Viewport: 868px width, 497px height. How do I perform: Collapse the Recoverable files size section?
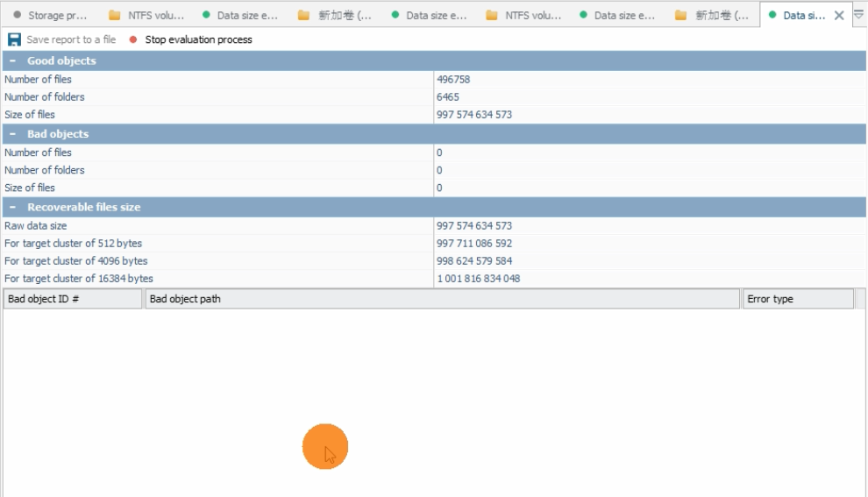12,207
